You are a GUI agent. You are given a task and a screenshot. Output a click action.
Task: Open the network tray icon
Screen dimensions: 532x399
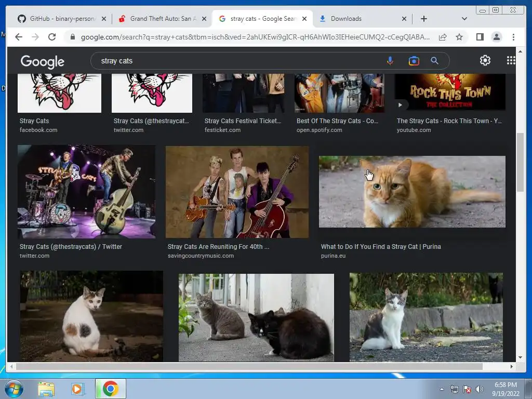point(454,389)
